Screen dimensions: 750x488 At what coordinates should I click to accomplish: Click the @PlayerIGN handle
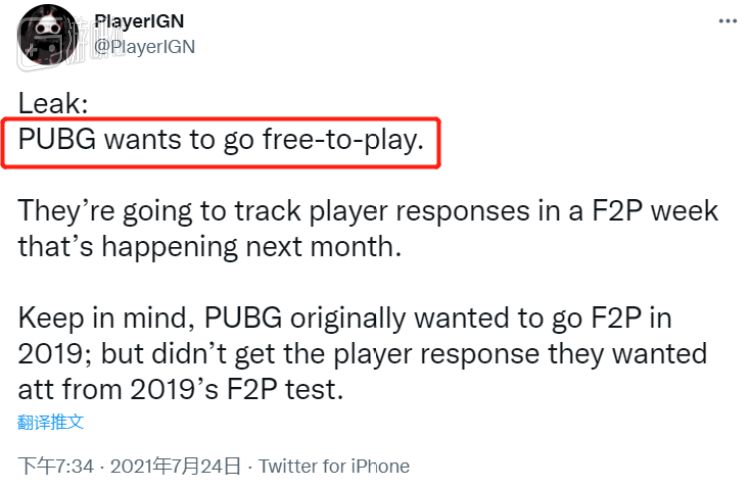coord(144,46)
